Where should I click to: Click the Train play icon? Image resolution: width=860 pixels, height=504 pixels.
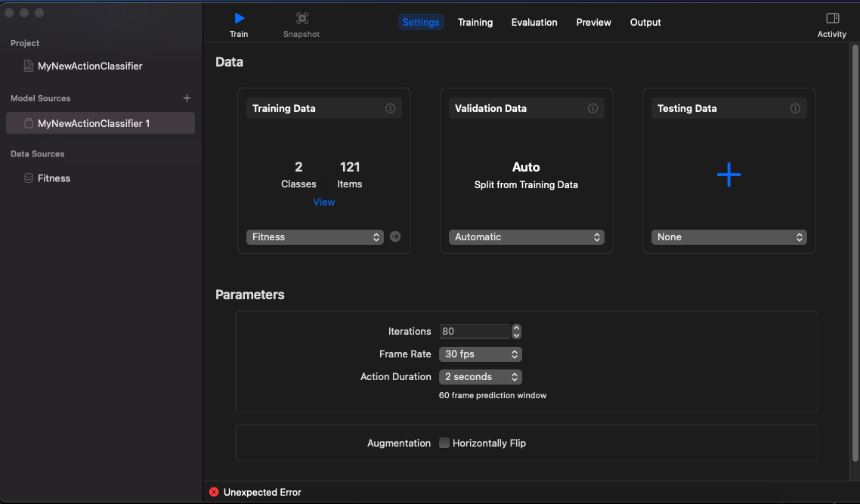[x=239, y=18]
